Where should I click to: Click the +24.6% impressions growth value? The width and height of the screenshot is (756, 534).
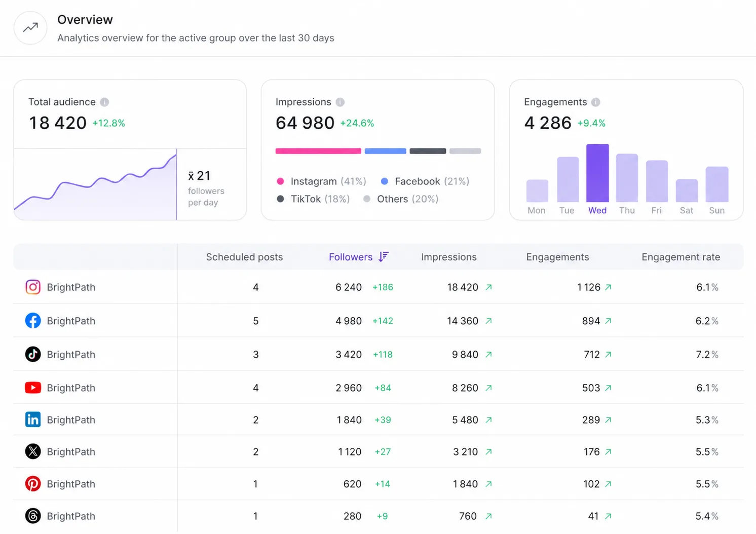(357, 123)
